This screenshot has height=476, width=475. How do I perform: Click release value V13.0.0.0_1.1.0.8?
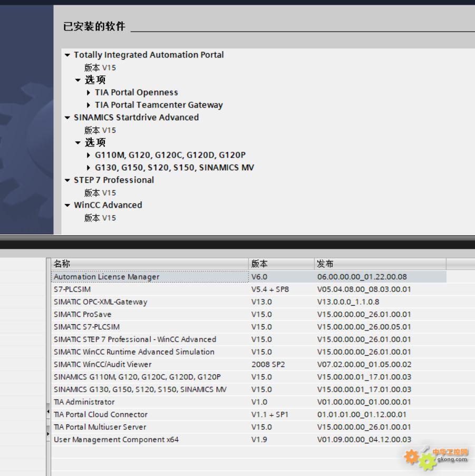click(348, 302)
